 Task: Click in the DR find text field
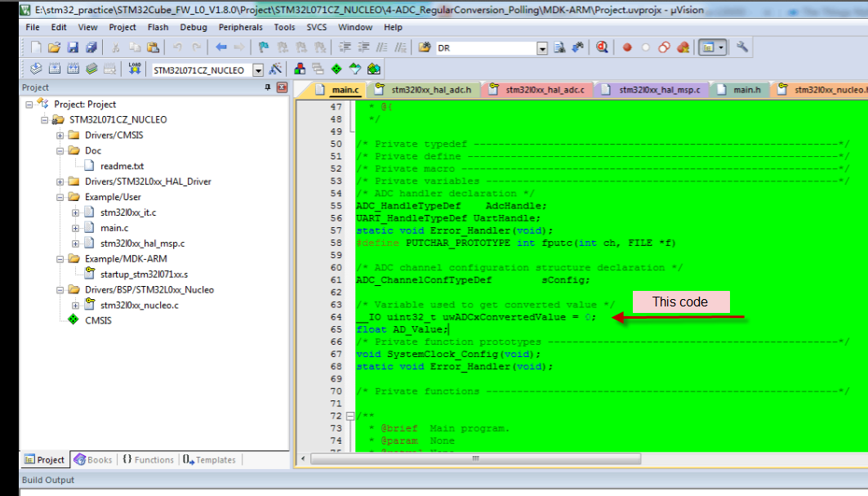coord(486,48)
